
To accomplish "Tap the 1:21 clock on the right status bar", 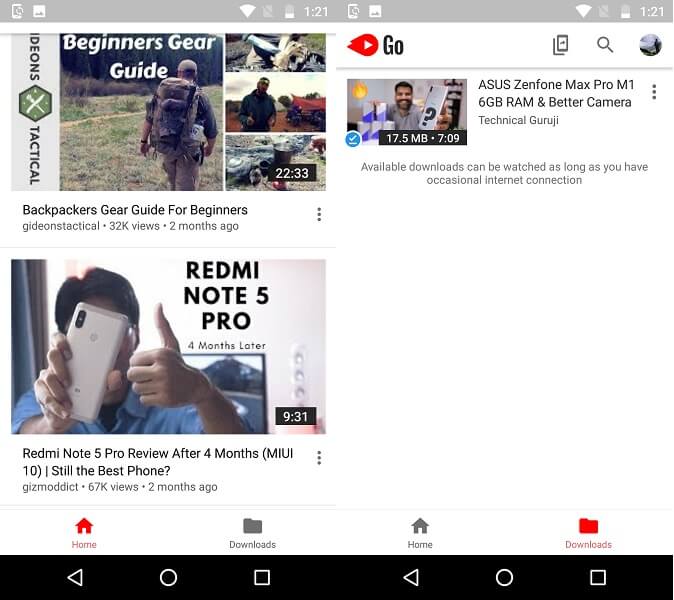I will pos(652,11).
